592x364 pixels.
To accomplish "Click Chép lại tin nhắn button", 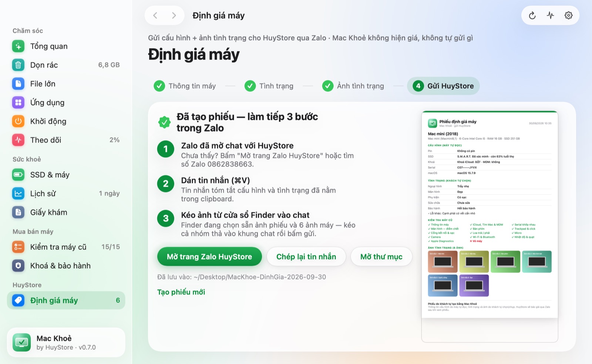I will click(x=306, y=256).
